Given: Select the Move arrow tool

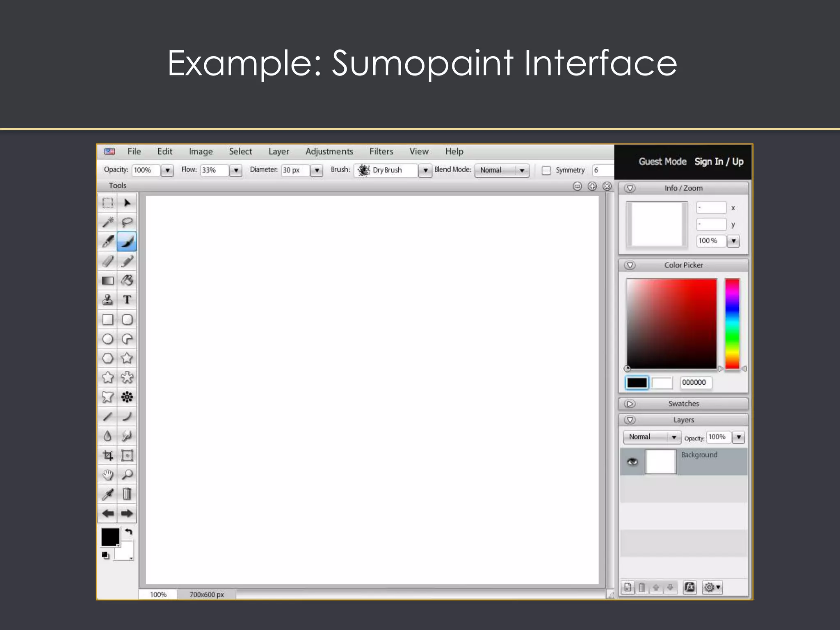Looking at the screenshot, I should [x=127, y=203].
